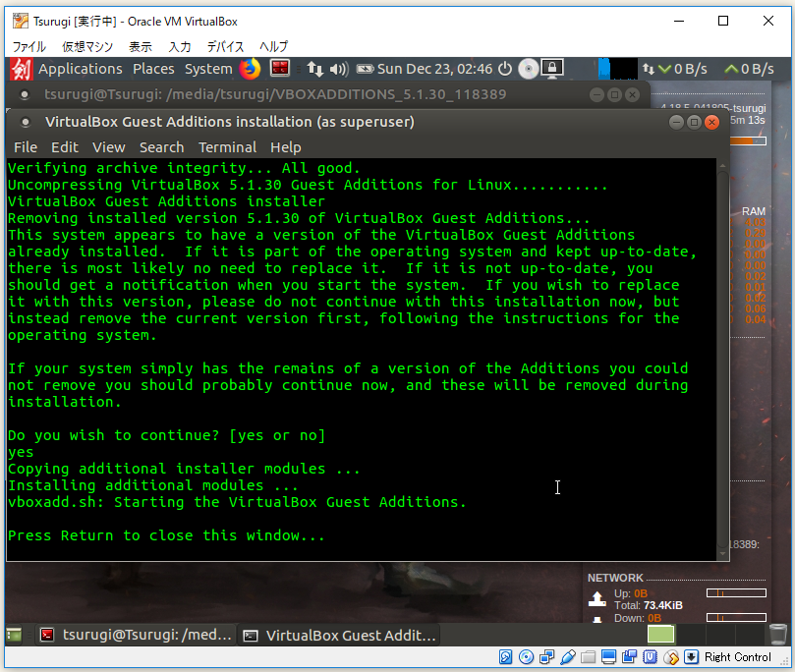Click the USB devices status icon
795x672 pixels.
tap(568, 657)
